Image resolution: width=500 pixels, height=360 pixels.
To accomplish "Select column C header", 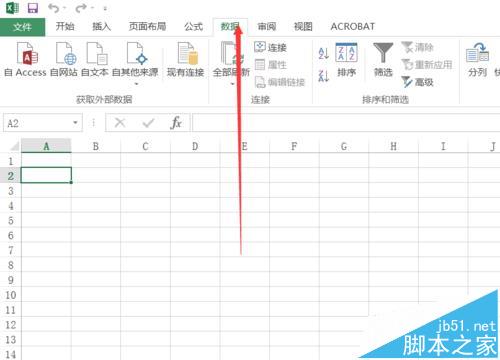I will 145,146.
